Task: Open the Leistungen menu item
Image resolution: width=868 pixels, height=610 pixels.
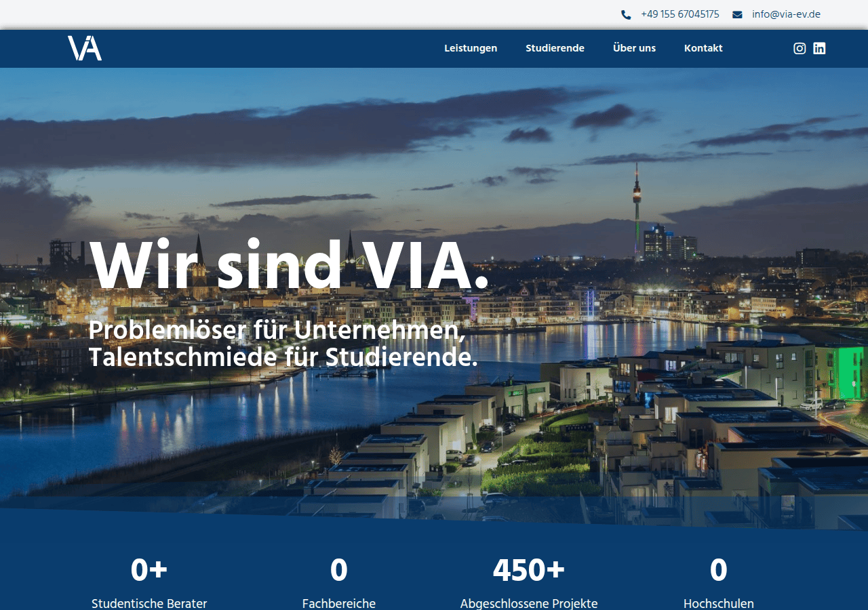Action: pos(471,48)
